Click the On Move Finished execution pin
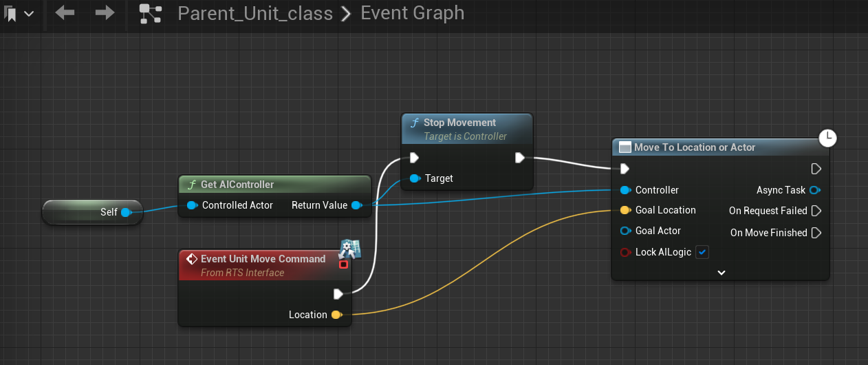This screenshot has height=365, width=868. tap(816, 233)
